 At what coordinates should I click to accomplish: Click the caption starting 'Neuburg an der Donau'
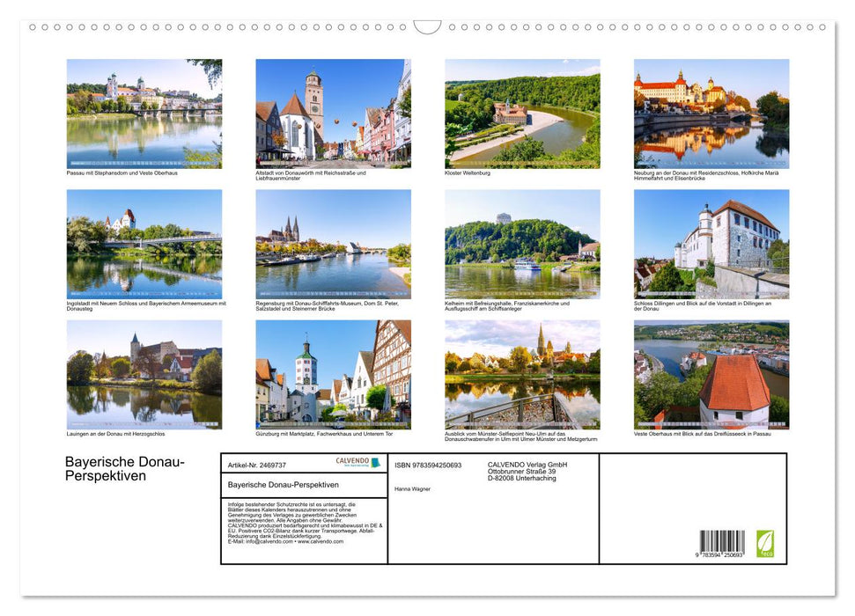click(x=706, y=175)
